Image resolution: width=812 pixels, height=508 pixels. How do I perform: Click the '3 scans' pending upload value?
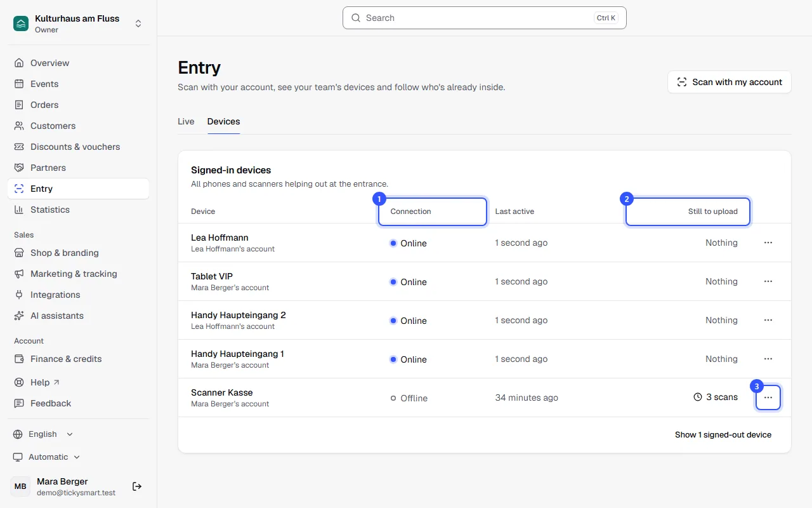pyautogui.click(x=716, y=398)
